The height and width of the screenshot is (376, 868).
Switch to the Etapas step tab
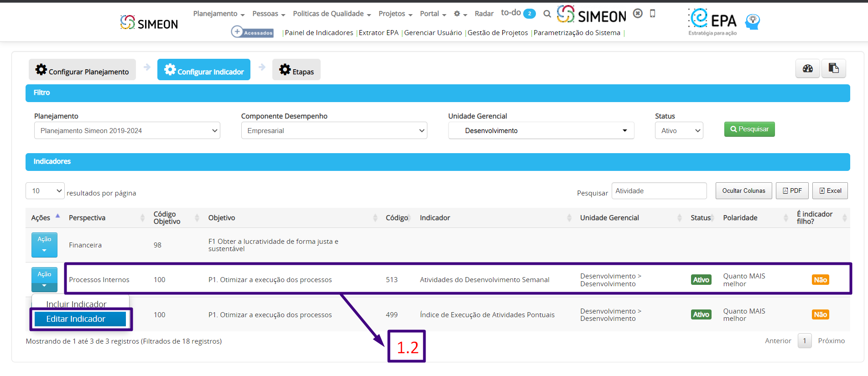pyautogui.click(x=296, y=70)
